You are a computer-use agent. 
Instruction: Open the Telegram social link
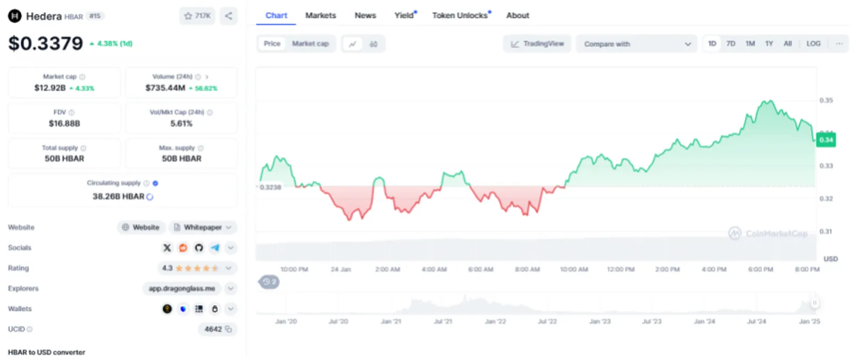(x=215, y=248)
